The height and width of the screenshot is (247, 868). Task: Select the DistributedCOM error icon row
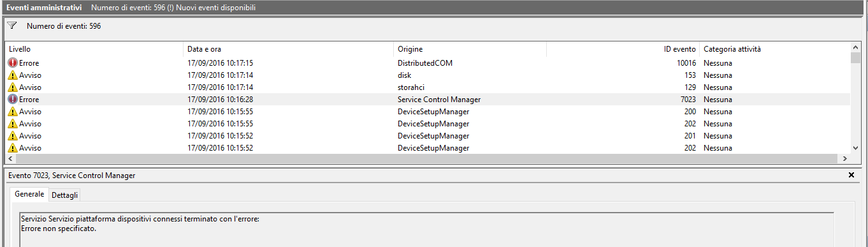pyautogui.click(x=13, y=63)
